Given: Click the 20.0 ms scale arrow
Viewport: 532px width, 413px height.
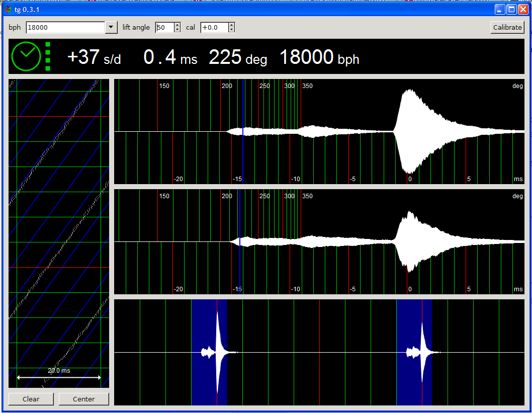Looking at the screenshot, I should click(x=59, y=377).
